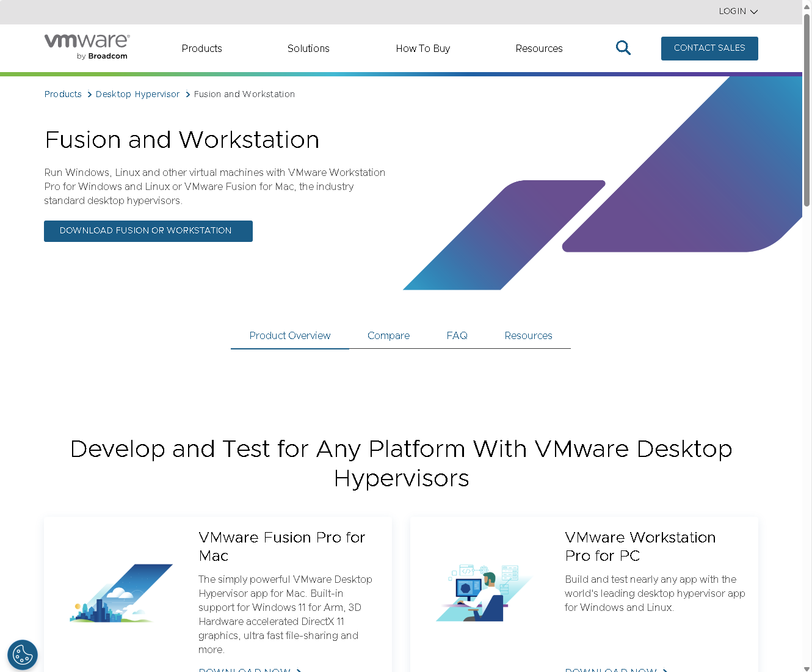Click the Download Now arrow under Fusion Pro
The height and width of the screenshot is (672, 812).
(298, 670)
